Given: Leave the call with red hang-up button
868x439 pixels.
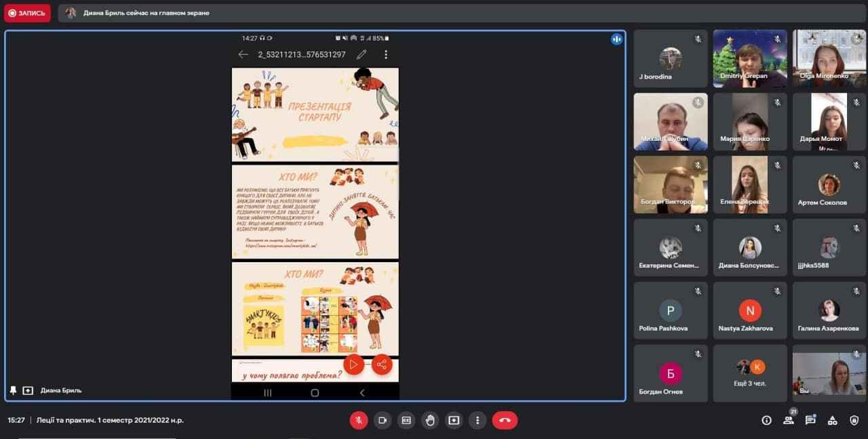Looking at the screenshot, I should pyautogui.click(x=505, y=420).
